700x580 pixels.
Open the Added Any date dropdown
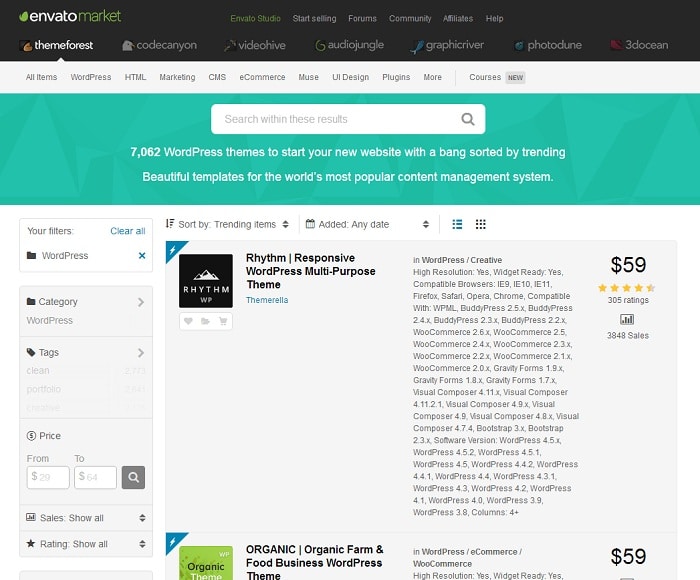point(367,224)
